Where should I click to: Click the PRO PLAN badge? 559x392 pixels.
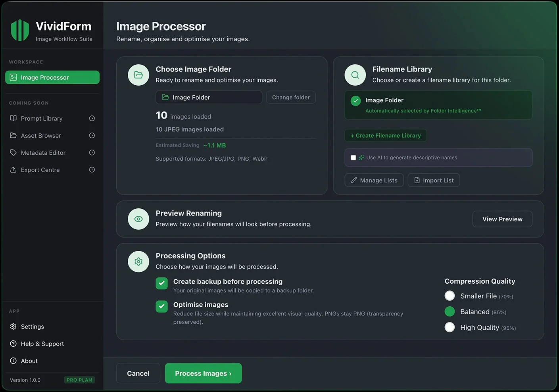click(x=79, y=380)
